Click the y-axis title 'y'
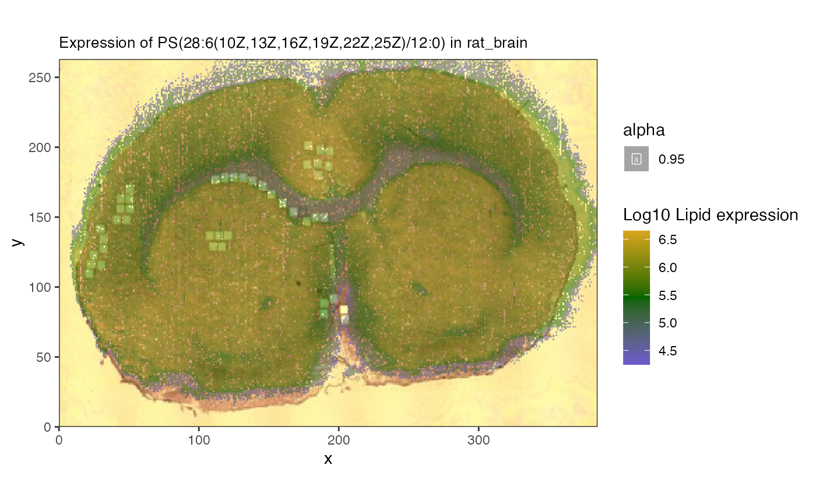The height and width of the screenshot is (504, 816). [18, 242]
